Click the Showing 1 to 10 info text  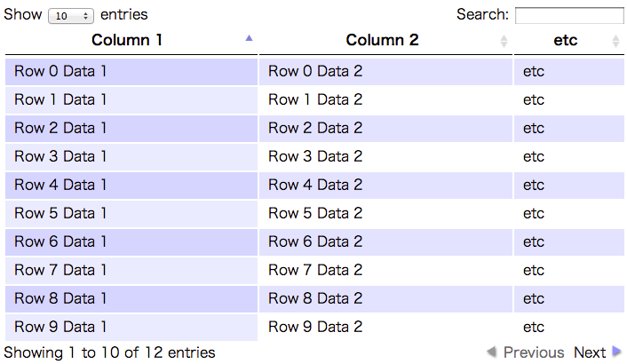click(x=110, y=352)
